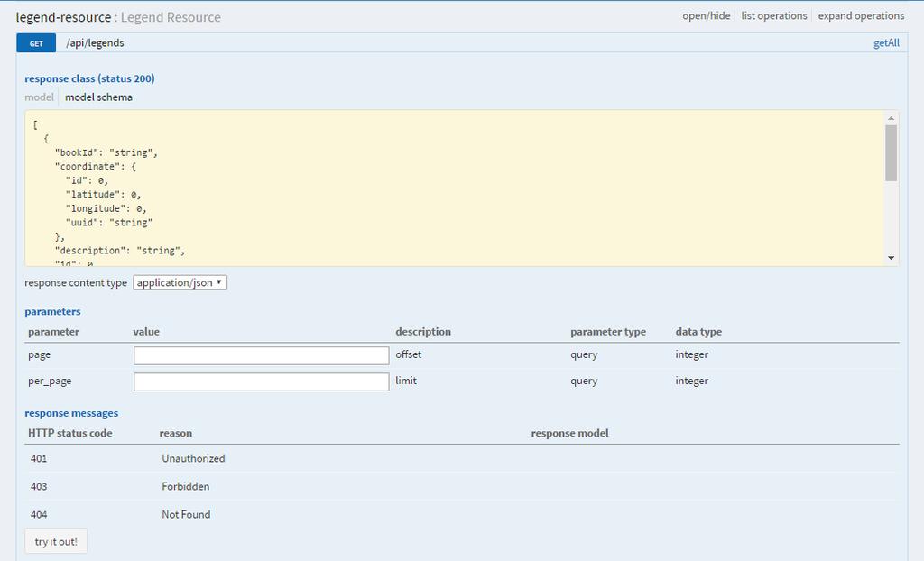This screenshot has width=924, height=561.
Task: Open the legend-resource heading
Action: pyautogui.click(x=63, y=17)
